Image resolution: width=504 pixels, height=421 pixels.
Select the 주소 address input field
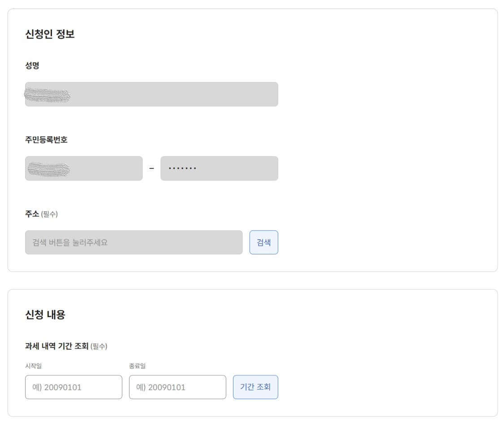pyautogui.click(x=134, y=242)
